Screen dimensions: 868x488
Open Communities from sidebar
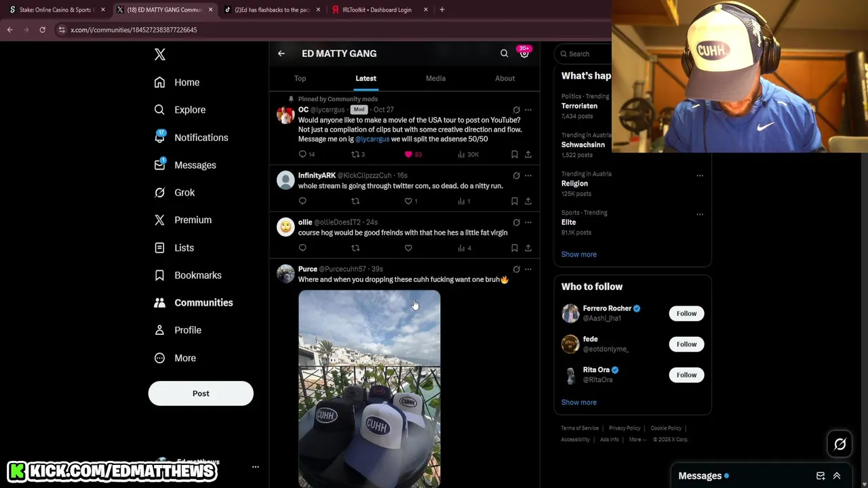193,302
